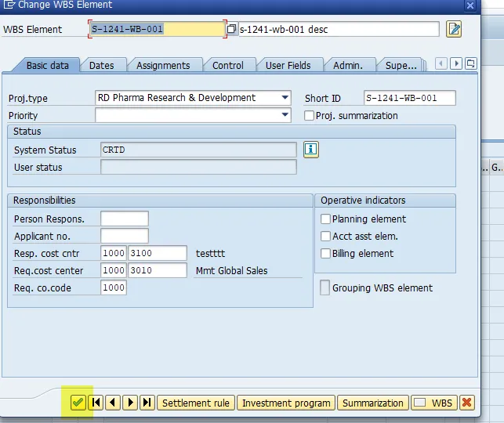Screen dimensions: 504x423
Task: Open value help next to WBS Element field
Action: [x=231, y=29]
